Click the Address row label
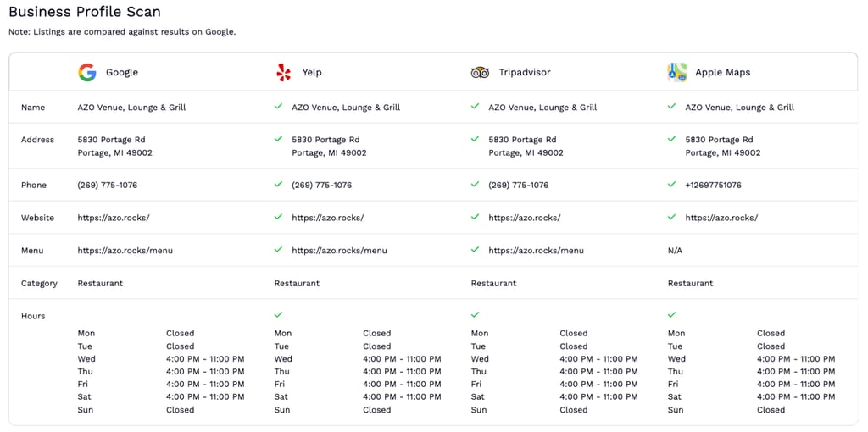This screenshot has width=868, height=432. [37, 140]
